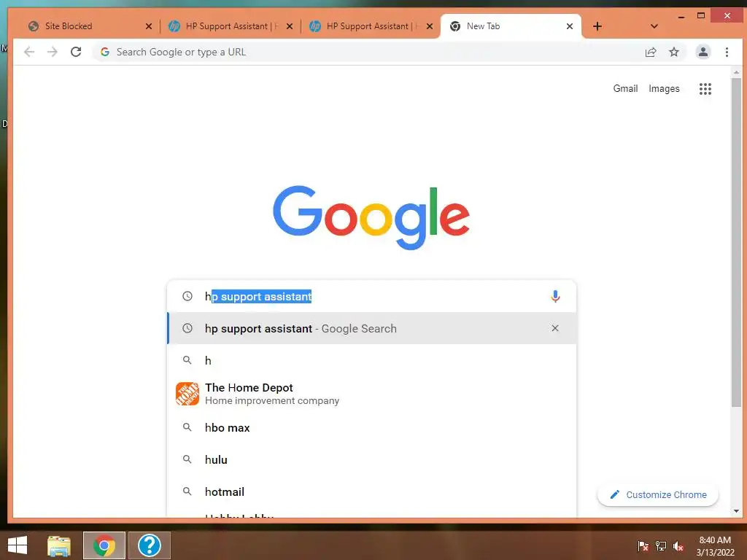Expand the tab search dropdown arrow
Screen dimensions: 747x560
click(x=654, y=26)
